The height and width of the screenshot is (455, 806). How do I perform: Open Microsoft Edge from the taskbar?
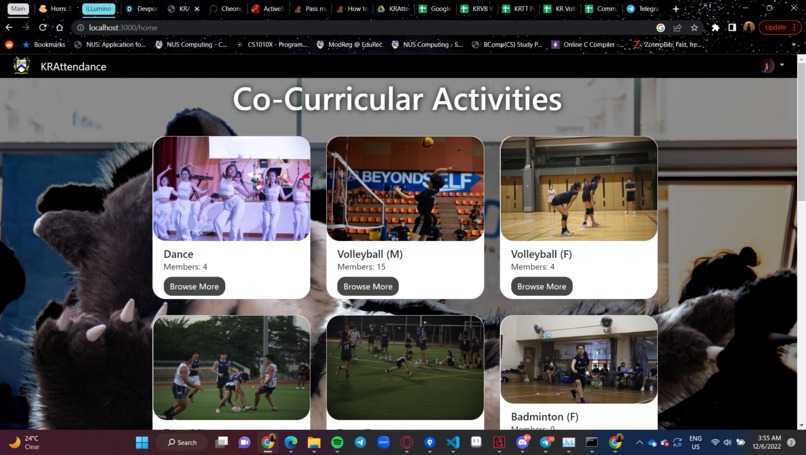[x=290, y=442]
